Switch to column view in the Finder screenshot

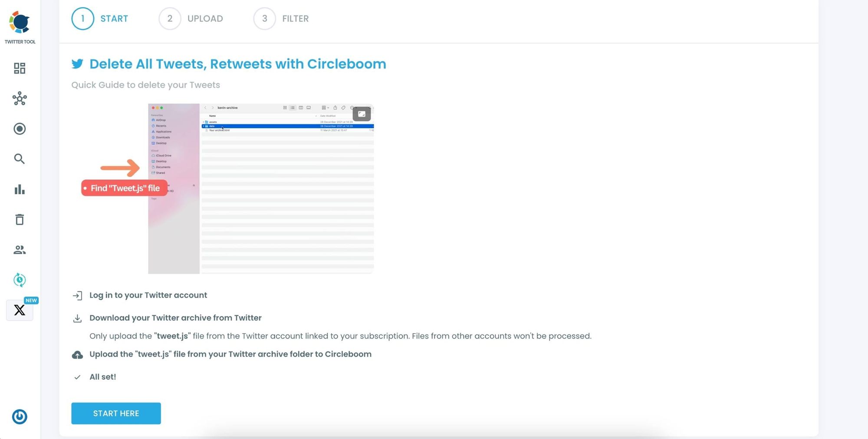[301, 108]
